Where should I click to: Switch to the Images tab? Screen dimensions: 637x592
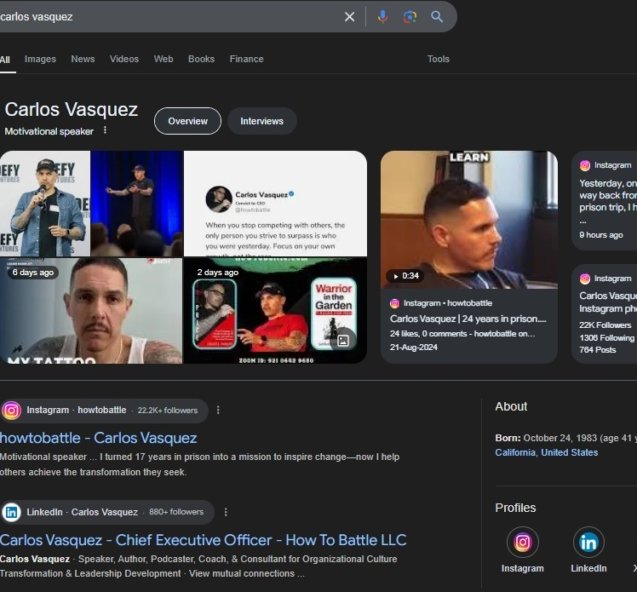pos(40,59)
